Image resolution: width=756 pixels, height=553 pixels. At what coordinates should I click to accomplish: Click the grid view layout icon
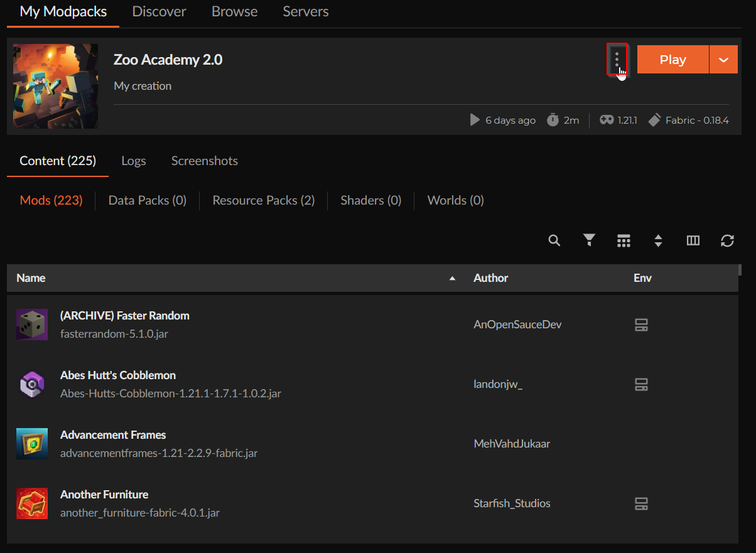pyautogui.click(x=624, y=241)
